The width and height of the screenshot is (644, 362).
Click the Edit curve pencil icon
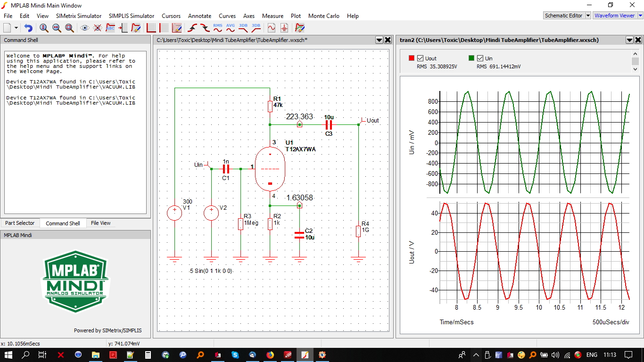(x=136, y=28)
